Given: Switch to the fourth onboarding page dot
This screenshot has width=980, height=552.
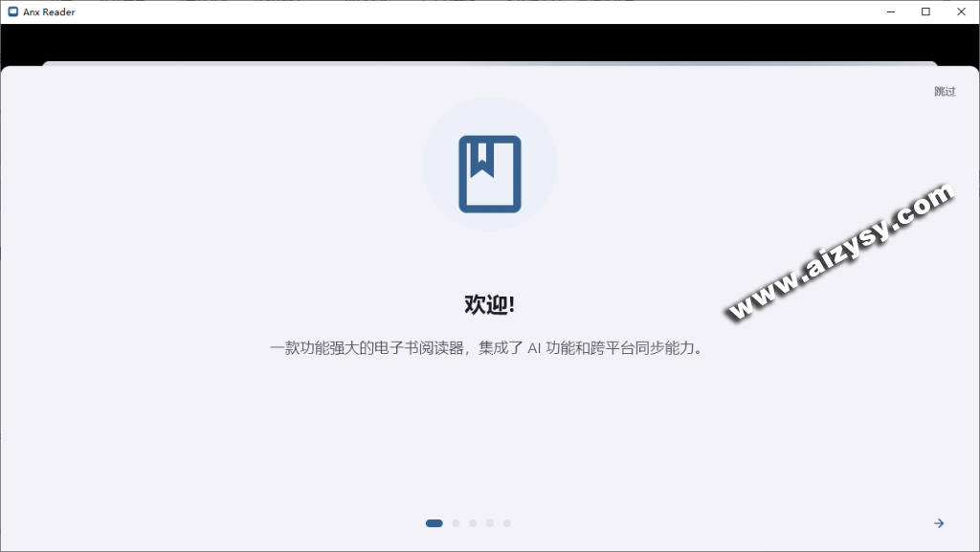Looking at the screenshot, I should pyautogui.click(x=490, y=523).
